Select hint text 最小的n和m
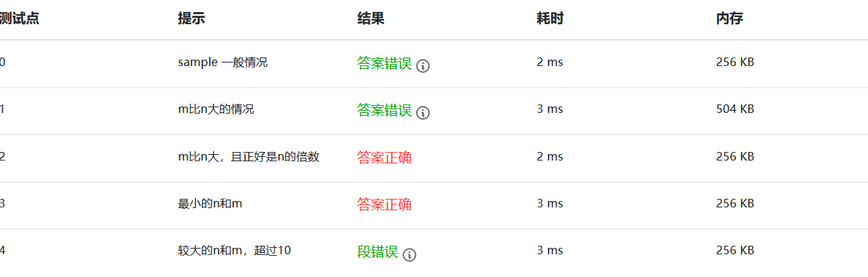868x277 pixels. coord(210,204)
